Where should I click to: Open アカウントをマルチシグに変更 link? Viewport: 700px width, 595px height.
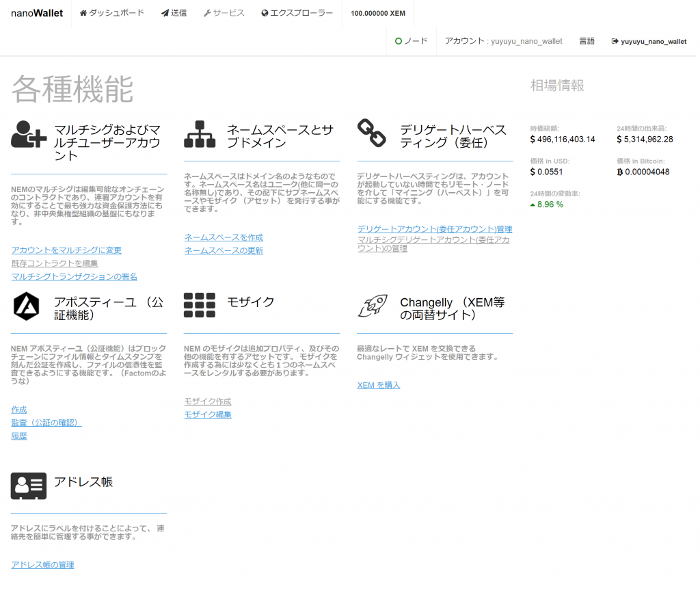66,250
